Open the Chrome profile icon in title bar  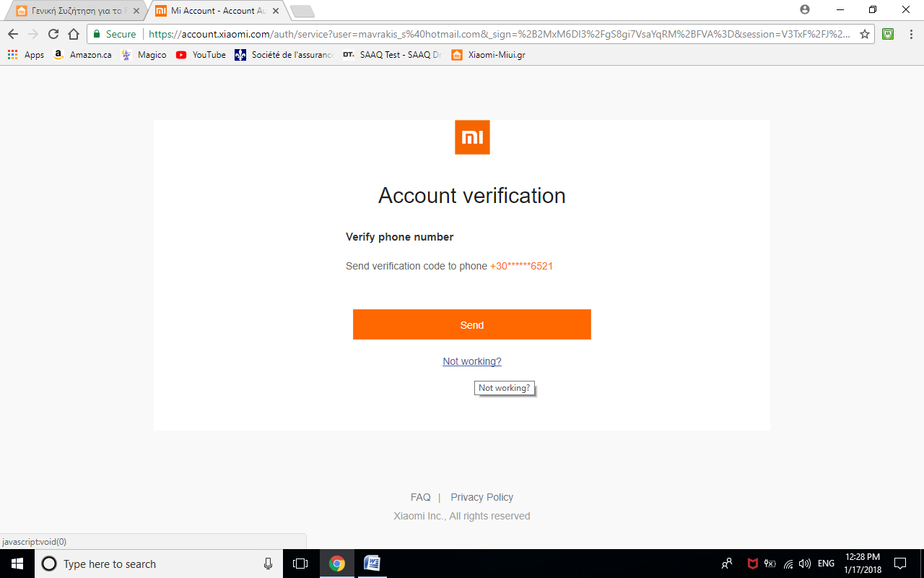(805, 9)
